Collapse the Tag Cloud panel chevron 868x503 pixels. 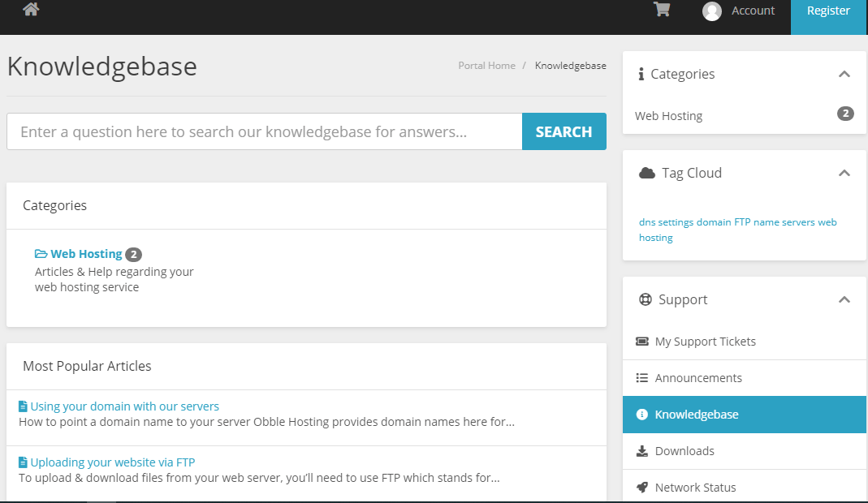pos(844,173)
